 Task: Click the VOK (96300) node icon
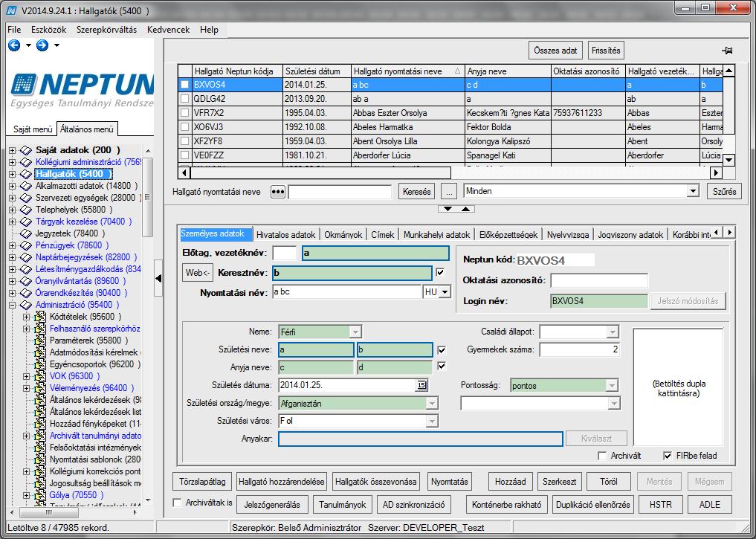40,376
